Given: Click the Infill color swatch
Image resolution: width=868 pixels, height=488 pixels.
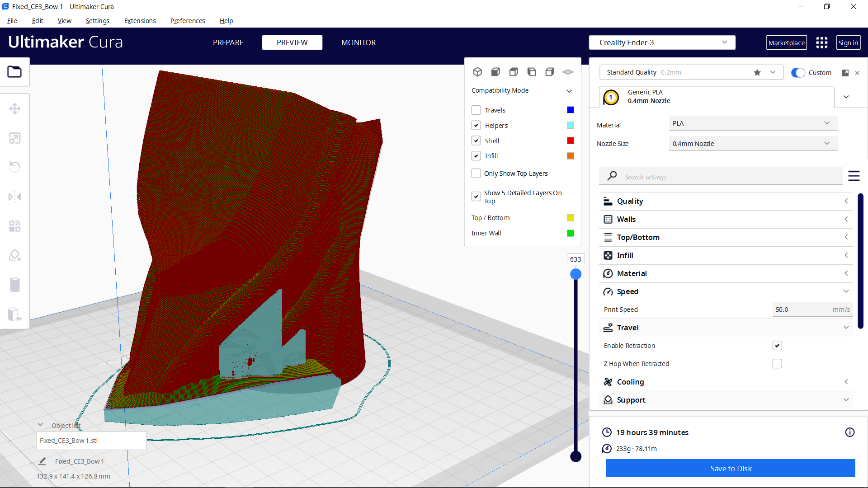Looking at the screenshot, I should pyautogui.click(x=570, y=155).
